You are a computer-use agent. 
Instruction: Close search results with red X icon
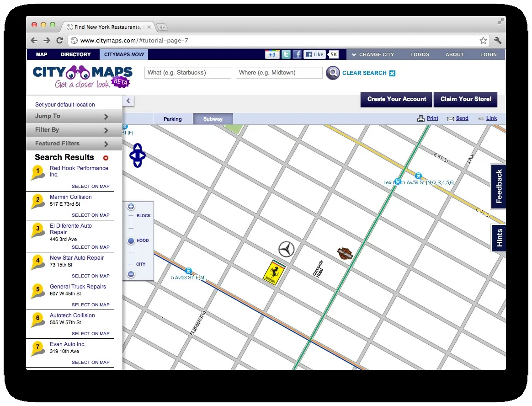coord(106,158)
